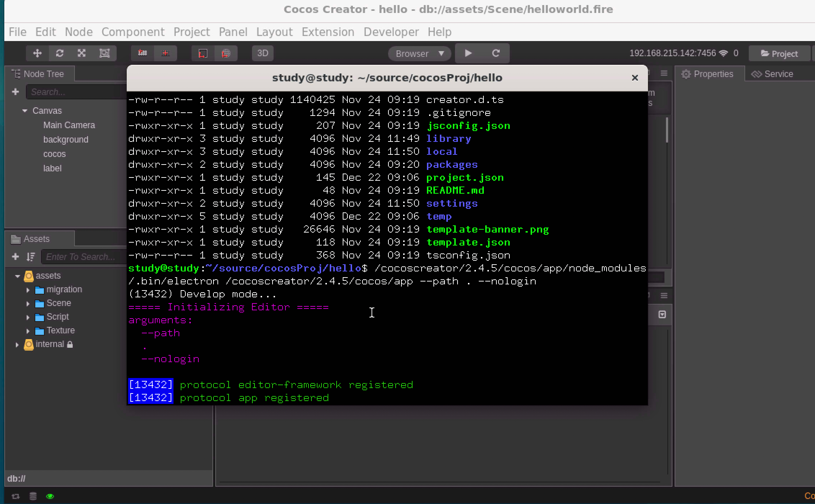
Task: Click the assets sort icon
Action: click(x=31, y=257)
